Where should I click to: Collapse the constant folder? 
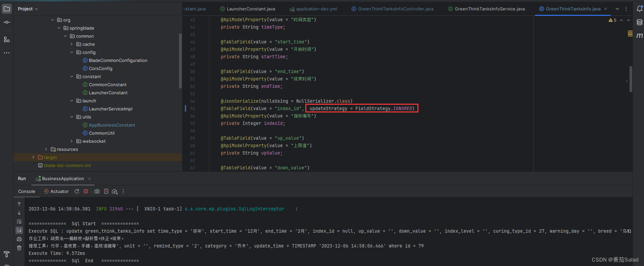[x=72, y=76]
